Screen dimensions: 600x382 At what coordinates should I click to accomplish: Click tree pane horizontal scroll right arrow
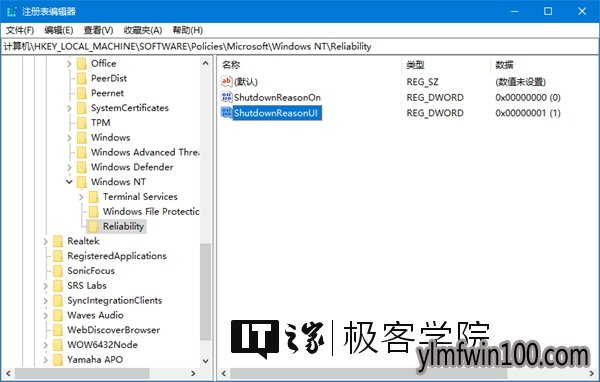(x=193, y=373)
